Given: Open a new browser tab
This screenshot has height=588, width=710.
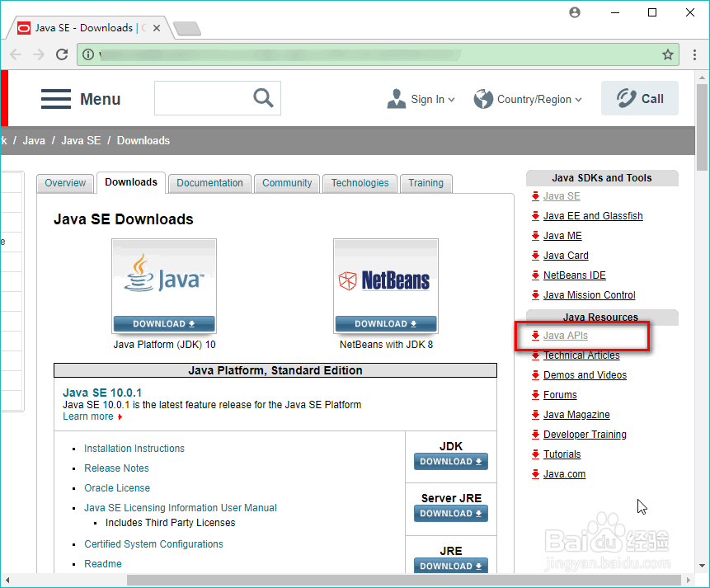Looking at the screenshot, I should 187,28.
